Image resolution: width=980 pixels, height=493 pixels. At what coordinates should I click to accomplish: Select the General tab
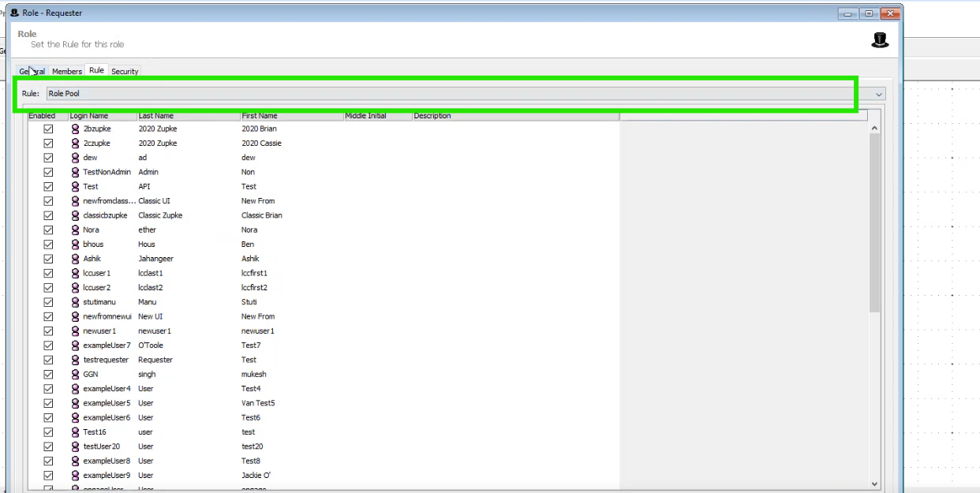click(x=32, y=71)
